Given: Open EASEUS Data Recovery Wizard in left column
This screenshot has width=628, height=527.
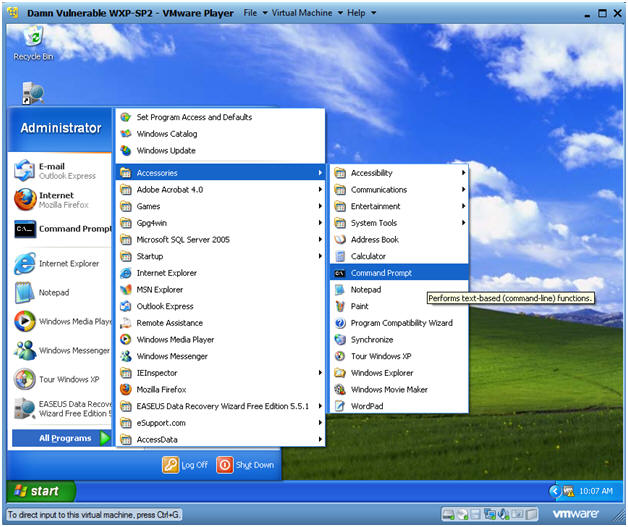Looking at the screenshot, I should click(x=60, y=408).
